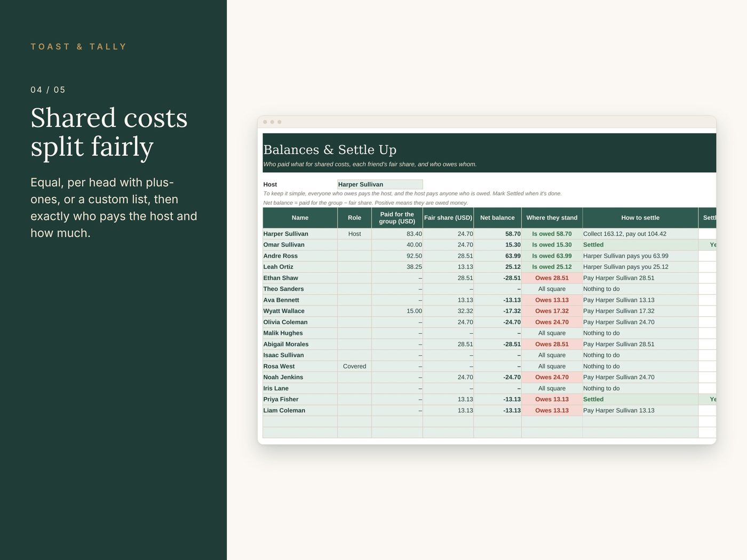Image resolution: width=747 pixels, height=560 pixels.
Task: Select the Harper Sullivan name cell in table
Action: [300, 234]
